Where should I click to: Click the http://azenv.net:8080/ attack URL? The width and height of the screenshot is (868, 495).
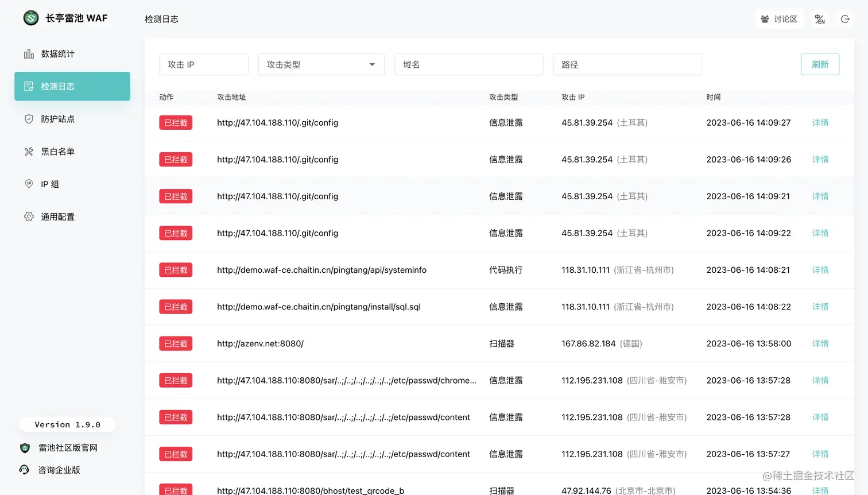click(260, 343)
